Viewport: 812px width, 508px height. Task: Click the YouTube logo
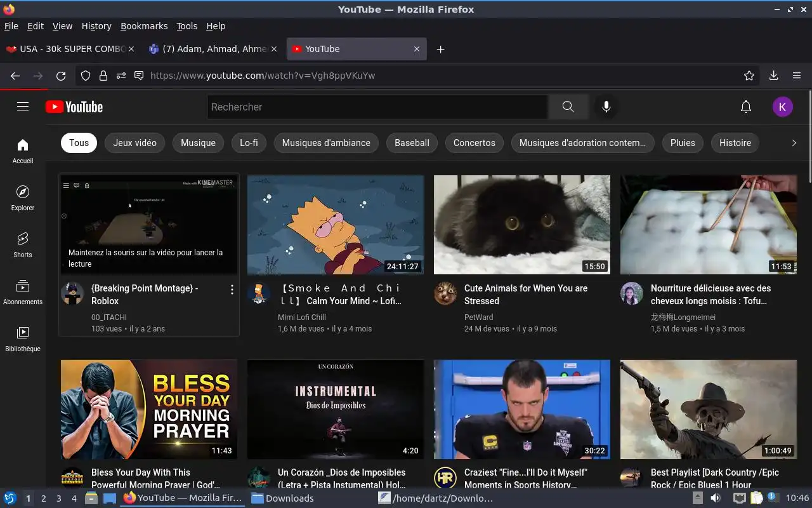(74, 107)
